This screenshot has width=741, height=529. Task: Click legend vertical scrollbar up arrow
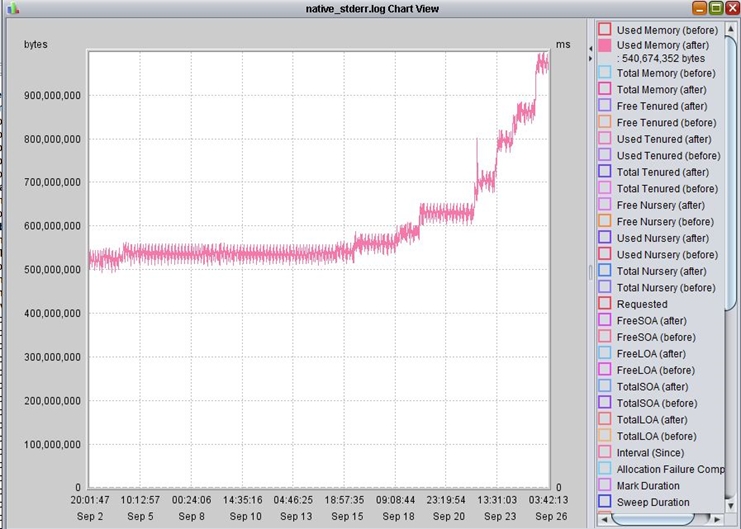731,29
